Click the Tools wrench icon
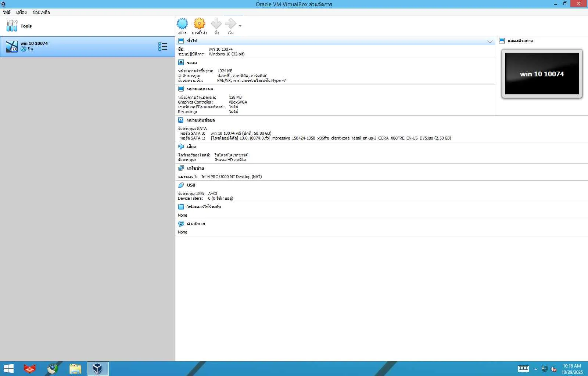This screenshot has width=588, height=376. (12, 26)
